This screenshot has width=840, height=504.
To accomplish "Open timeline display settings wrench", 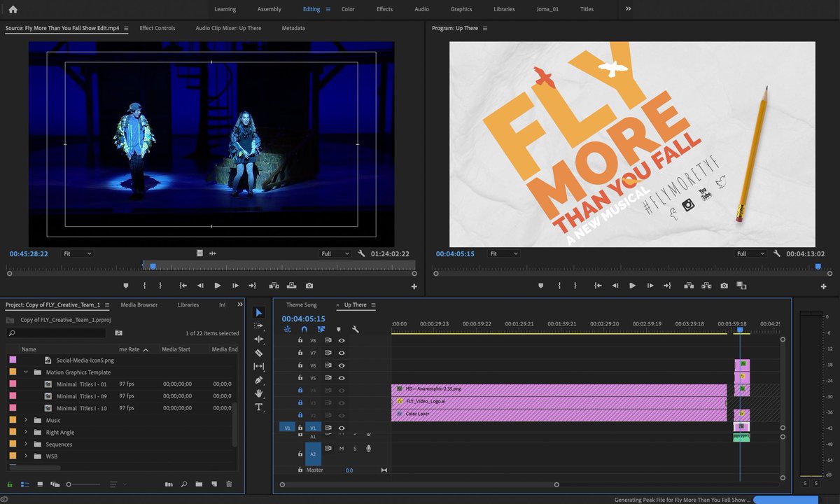I will coord(356,329).
